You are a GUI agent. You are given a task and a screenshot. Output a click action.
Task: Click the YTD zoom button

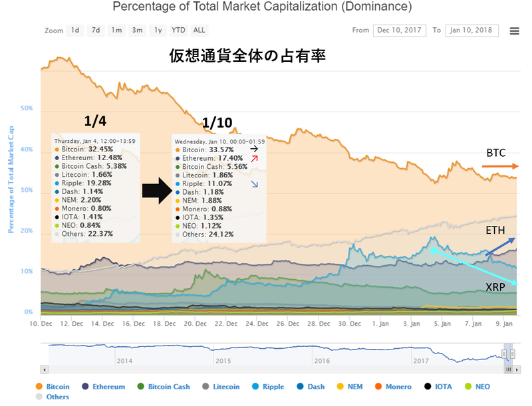tap(178, 31)
